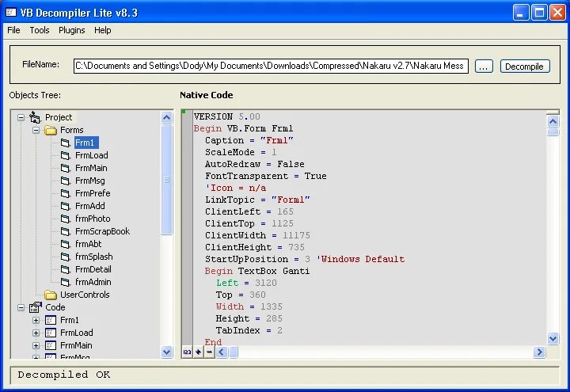Collapse the Project tree node
The width and height of the screenshot is (570, 392).
click(21, 117)
